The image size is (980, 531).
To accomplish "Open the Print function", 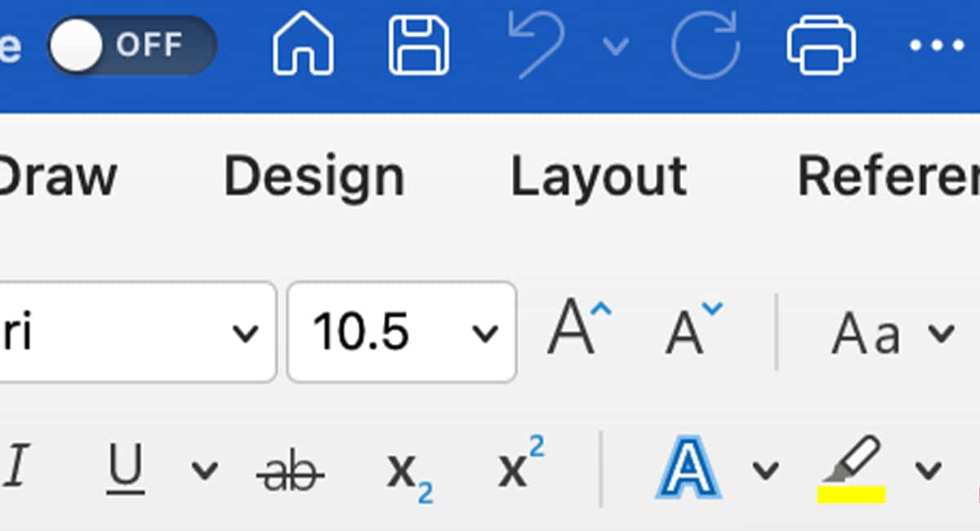I will click(822, 45).
